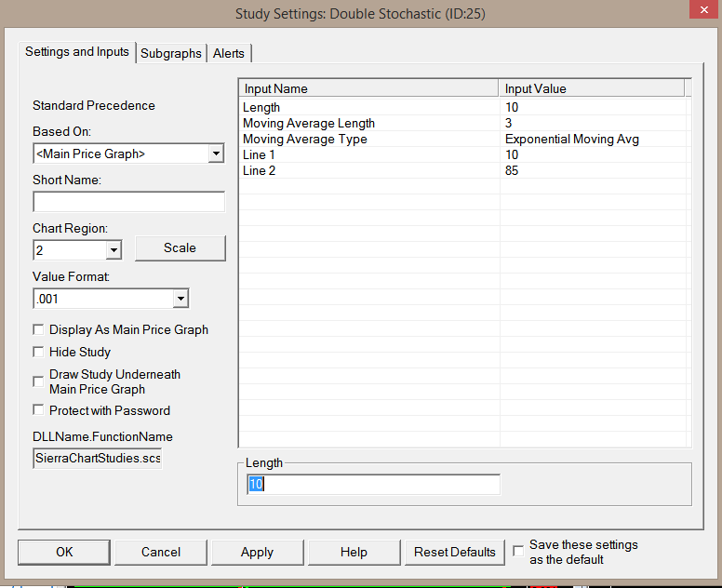Open the Chart Region dropdown arrow

pyautogui.click(x=114, y=250)
